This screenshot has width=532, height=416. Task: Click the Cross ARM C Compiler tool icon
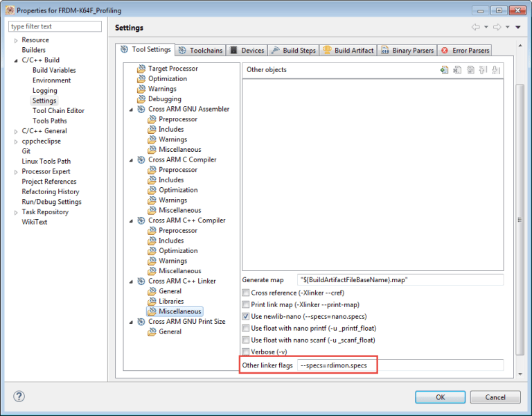(x=141, y=160)
